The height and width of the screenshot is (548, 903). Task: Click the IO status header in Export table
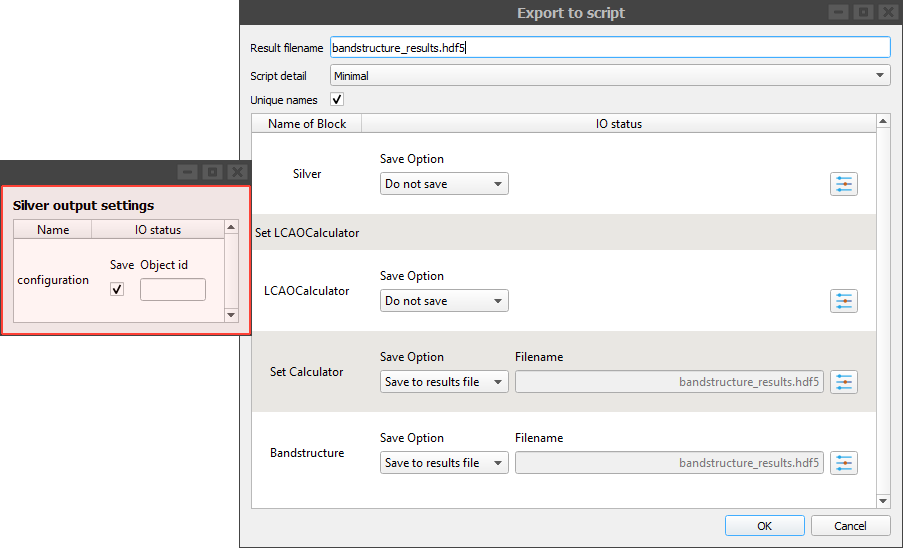[x=619, y=124]
